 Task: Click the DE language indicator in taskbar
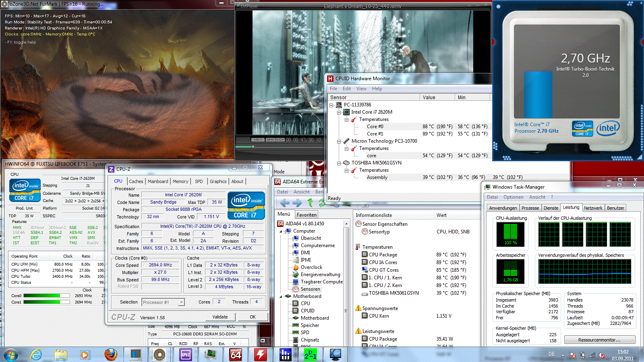pos(551,354)
